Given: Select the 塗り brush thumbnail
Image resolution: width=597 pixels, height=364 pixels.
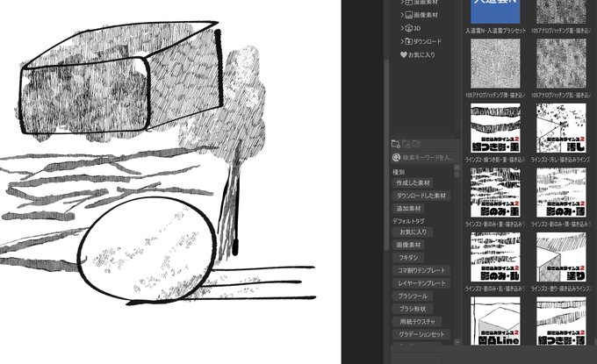Looking at the screenshot, I should coord(561,257).
